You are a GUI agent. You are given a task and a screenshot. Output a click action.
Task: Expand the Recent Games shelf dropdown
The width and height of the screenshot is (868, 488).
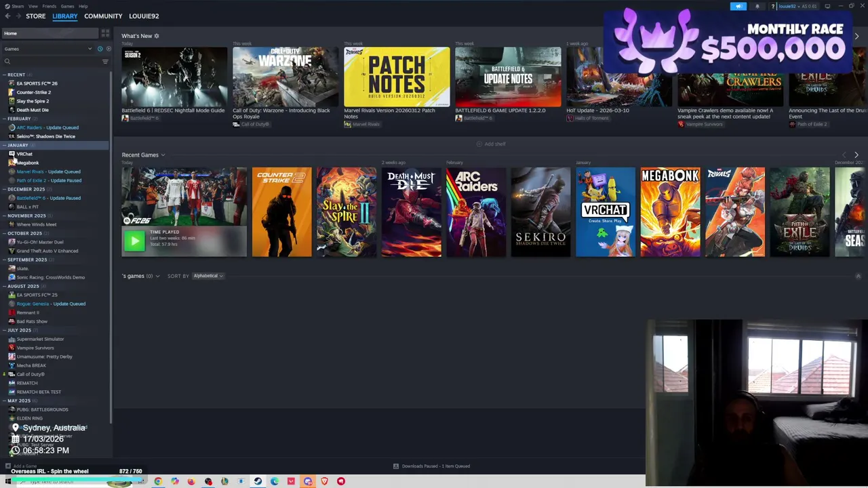click(x=163, y=155)
